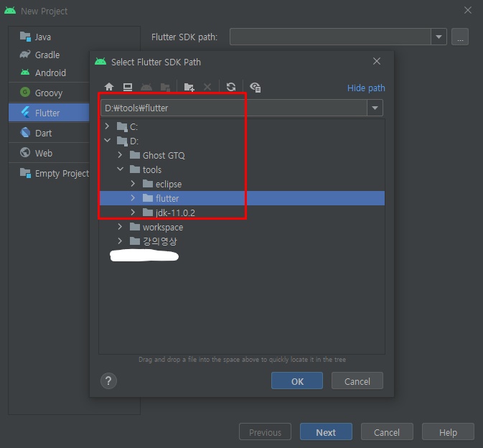Refresh the file tree

(x=231, y=87)
